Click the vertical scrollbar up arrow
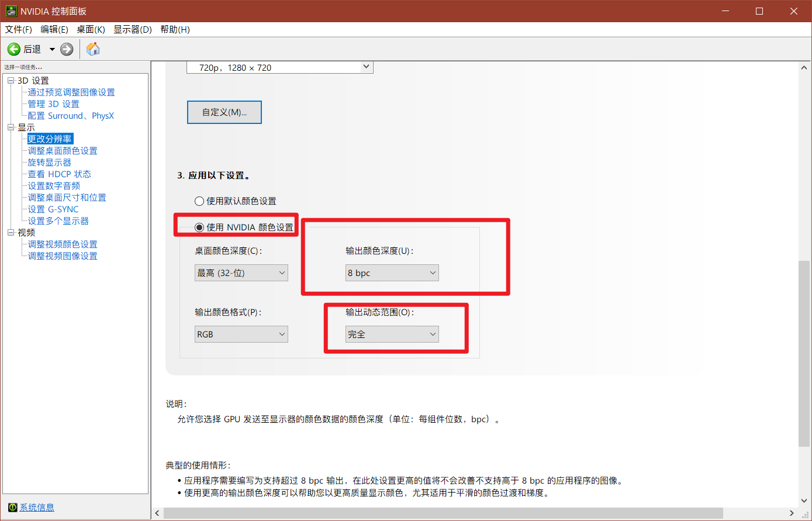Screen dimensions: 812x521 click(x=804, y=68)
